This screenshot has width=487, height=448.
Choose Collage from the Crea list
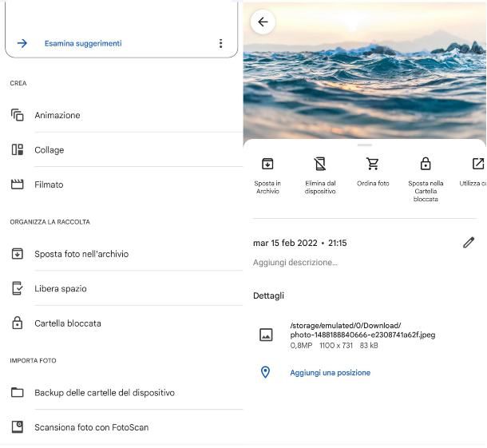(x=49, y=150)
